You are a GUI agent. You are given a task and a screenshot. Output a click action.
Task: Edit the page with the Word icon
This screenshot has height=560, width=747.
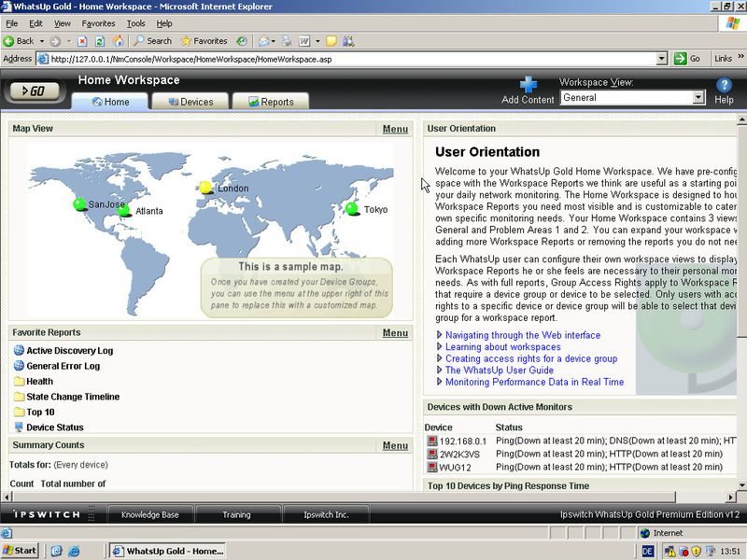[304, 41]
